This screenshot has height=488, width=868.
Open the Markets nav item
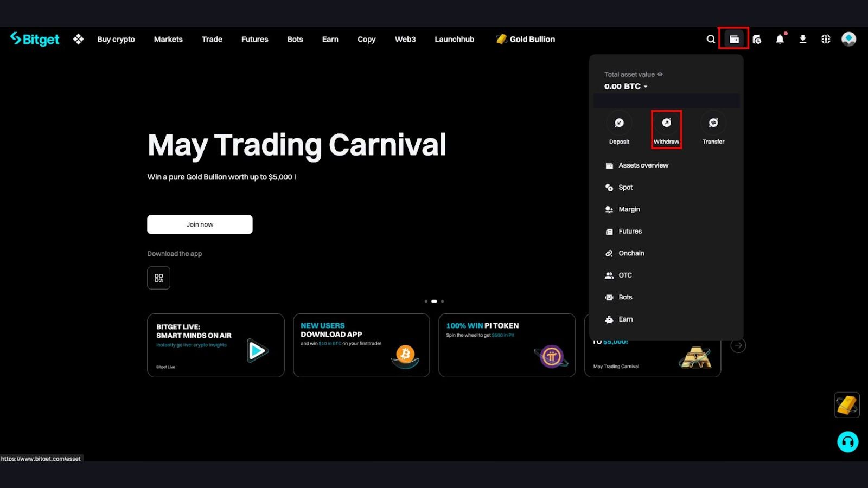tap(168, 39)
